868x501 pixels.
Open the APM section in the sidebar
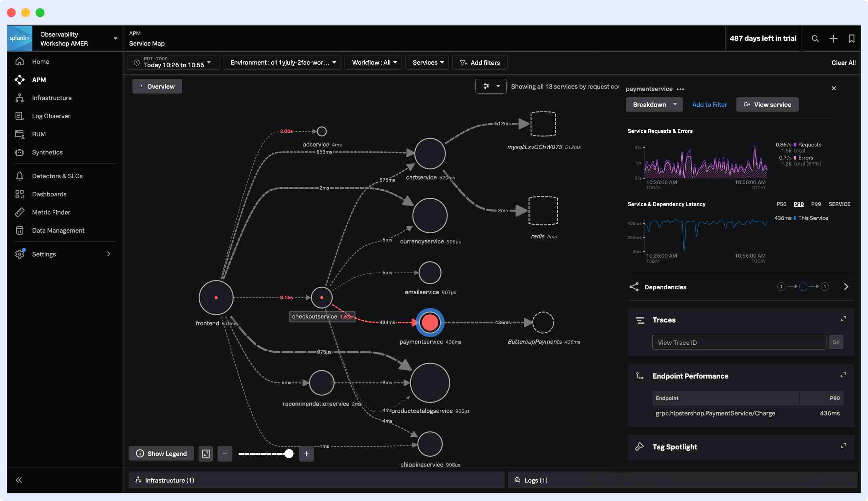[x=39, y=79]
